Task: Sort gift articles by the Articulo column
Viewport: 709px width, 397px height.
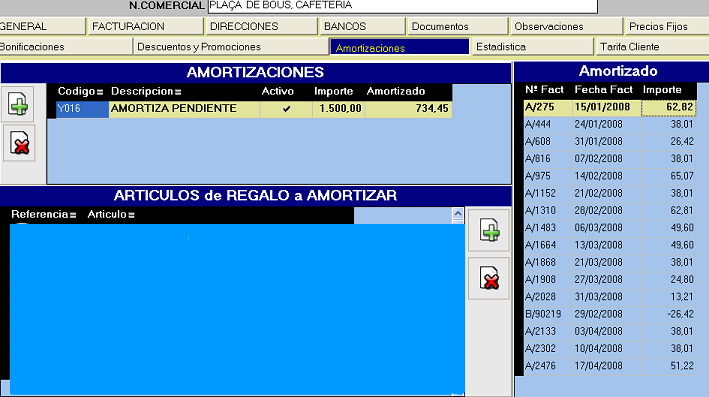Action: pos(111,214)
